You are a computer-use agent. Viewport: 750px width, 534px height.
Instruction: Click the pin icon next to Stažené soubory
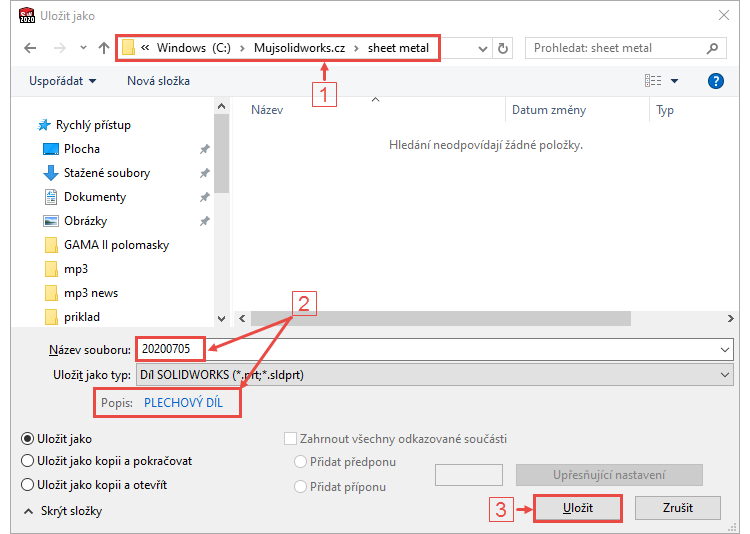(205, 173)
